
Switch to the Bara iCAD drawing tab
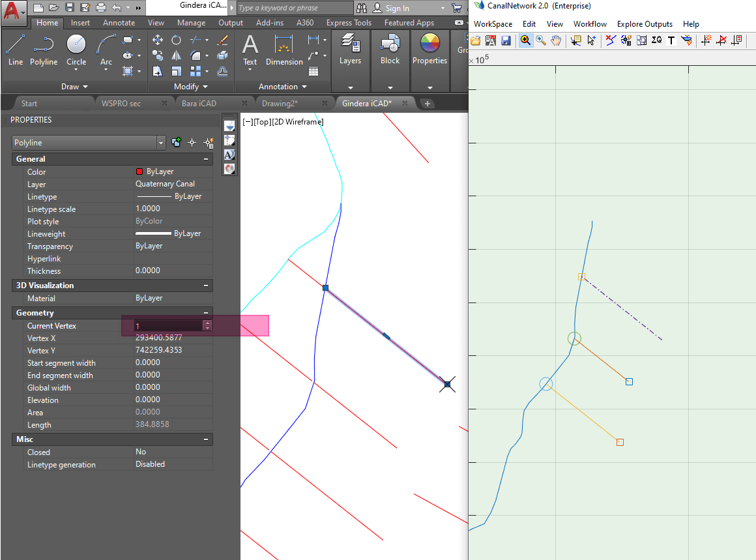click(199, 103)
